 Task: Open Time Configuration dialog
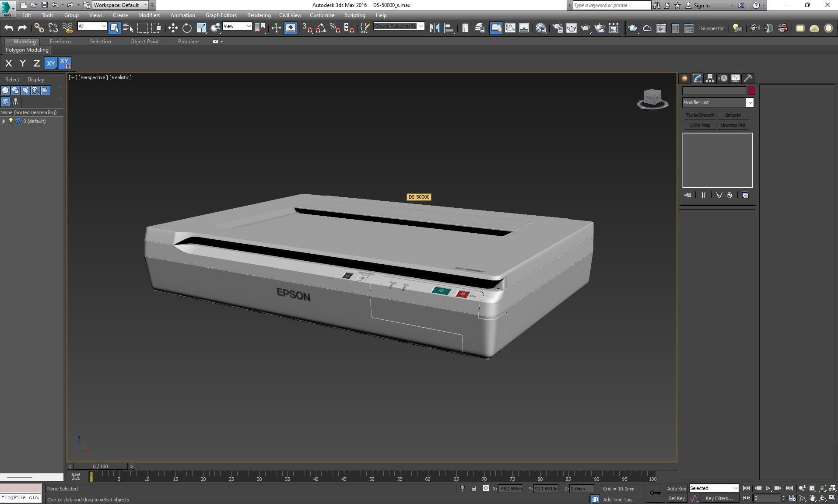(792, 498)
